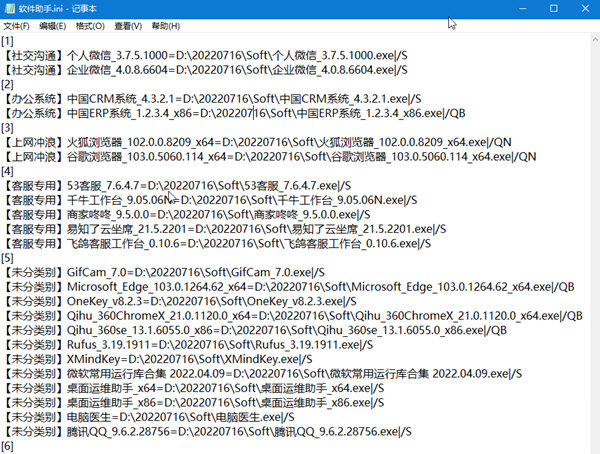Click the OneKey_v8.2.3 line
The width and height of the screenshot is (600, 454).
click(x=179, y=301)
